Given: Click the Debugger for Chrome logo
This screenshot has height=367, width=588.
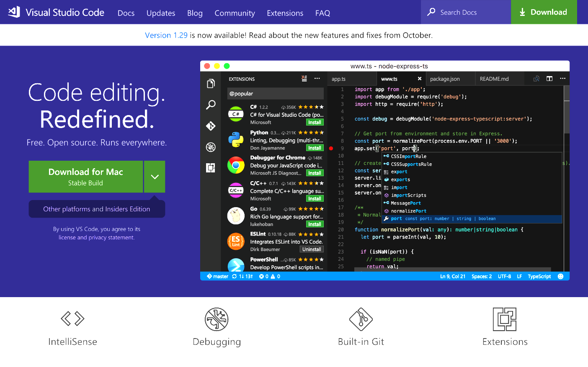Looking at the screenshot, I should coord(236,165).
